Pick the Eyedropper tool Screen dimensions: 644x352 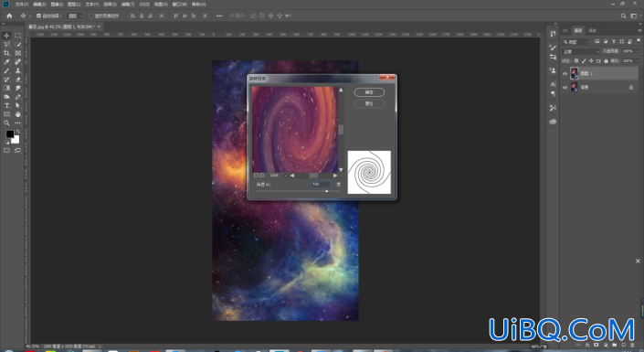point(6,61)
